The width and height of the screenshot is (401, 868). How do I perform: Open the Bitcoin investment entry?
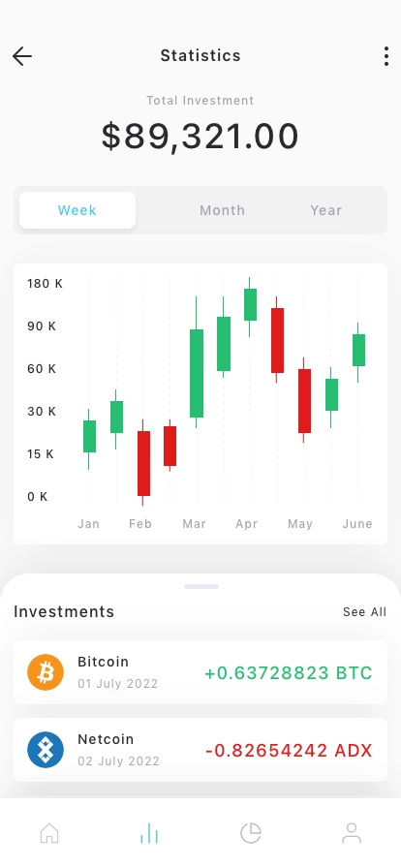200,672
